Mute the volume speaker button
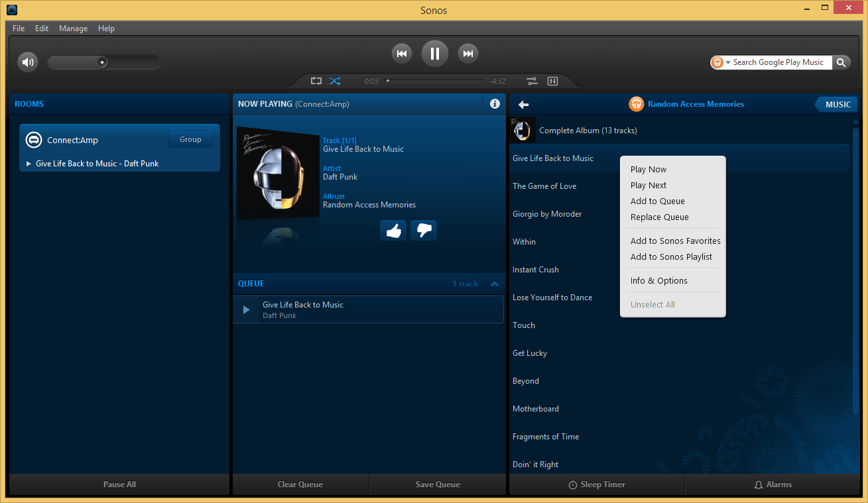This screenshot has height=503, width=868. point(27,62)
